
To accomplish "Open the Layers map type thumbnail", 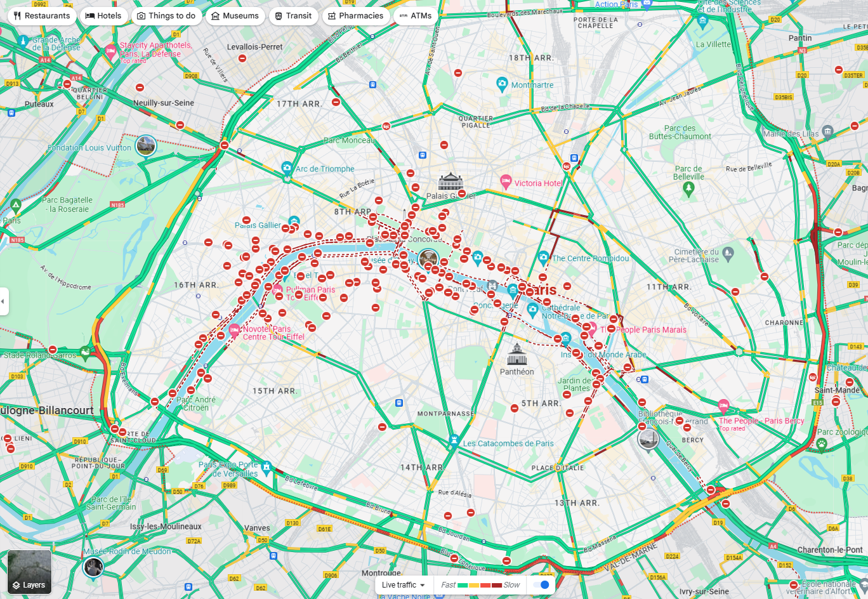I will pyautogui.click(x=29, y=572).
